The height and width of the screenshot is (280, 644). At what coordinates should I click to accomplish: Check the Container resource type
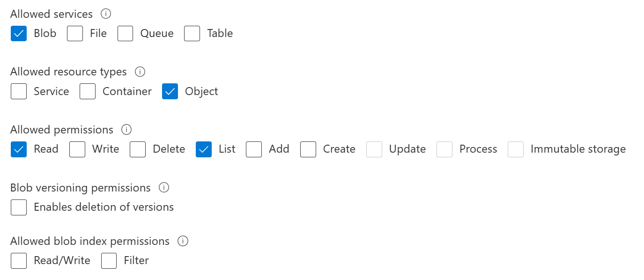coord(88,91)
